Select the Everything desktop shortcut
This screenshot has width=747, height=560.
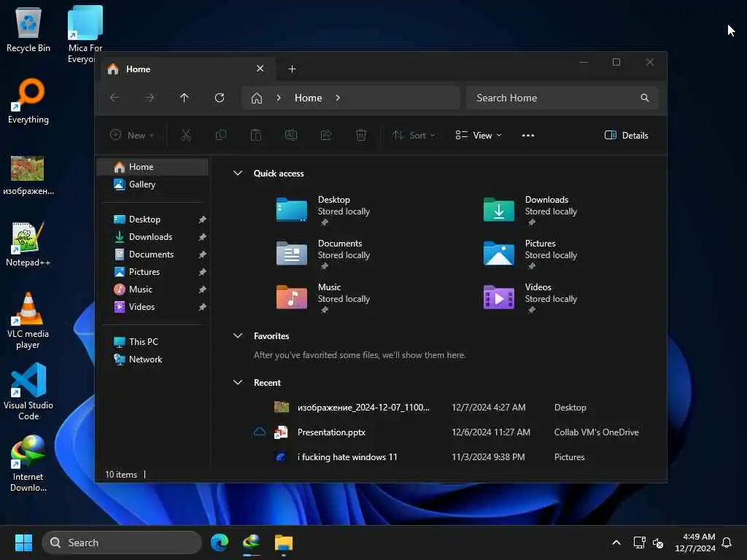click(x=28, y=101)
